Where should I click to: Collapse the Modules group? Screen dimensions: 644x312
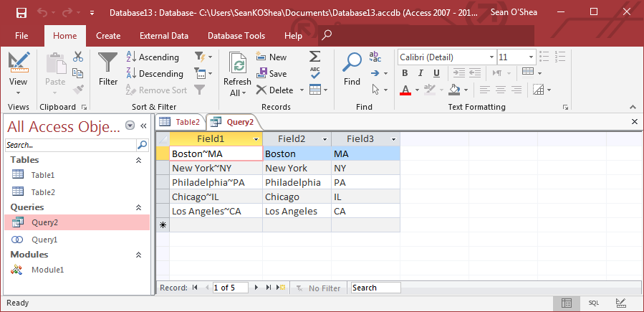coord(139,255)
